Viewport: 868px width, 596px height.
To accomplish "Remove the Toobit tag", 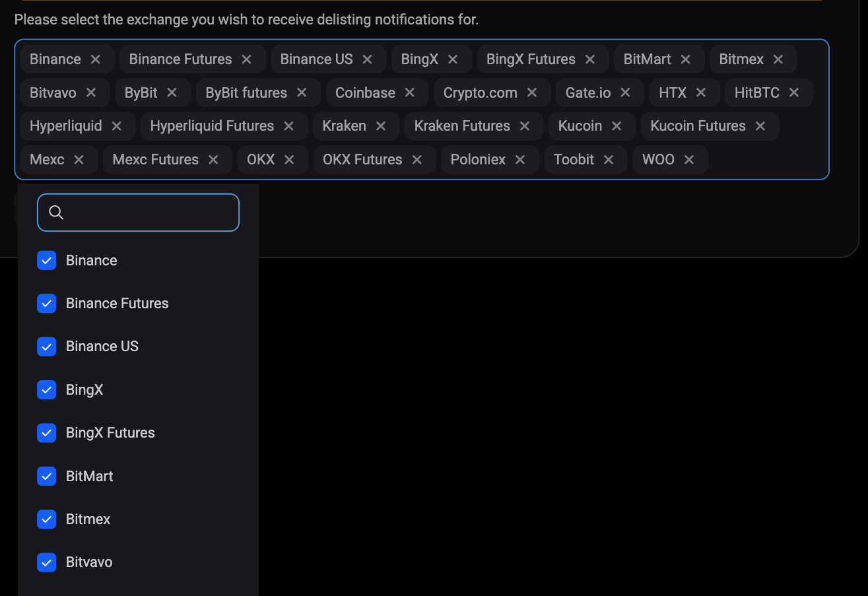I will click(x=609, y=160).
